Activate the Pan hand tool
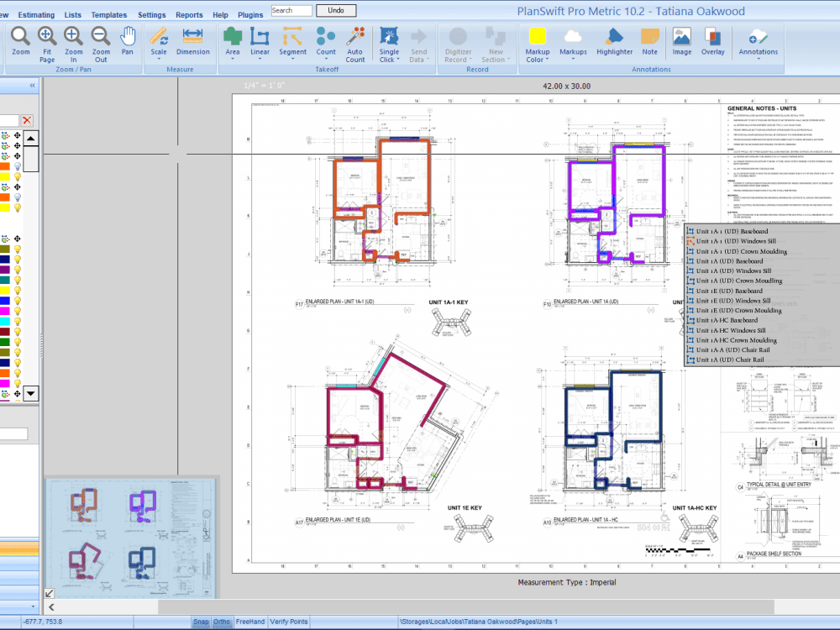840x630 pixels. (x=127, y=41)
